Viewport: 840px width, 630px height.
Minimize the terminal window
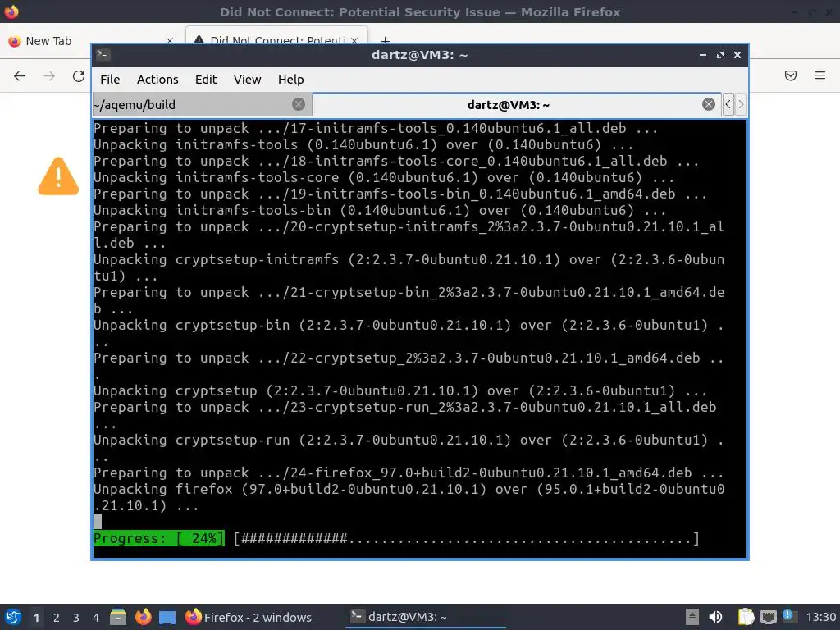click(x=703, y=55)
